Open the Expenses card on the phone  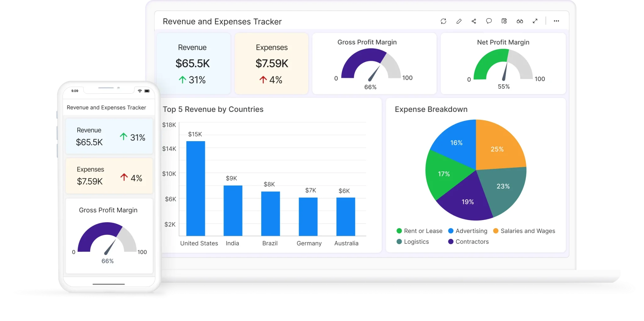point(109,175)
